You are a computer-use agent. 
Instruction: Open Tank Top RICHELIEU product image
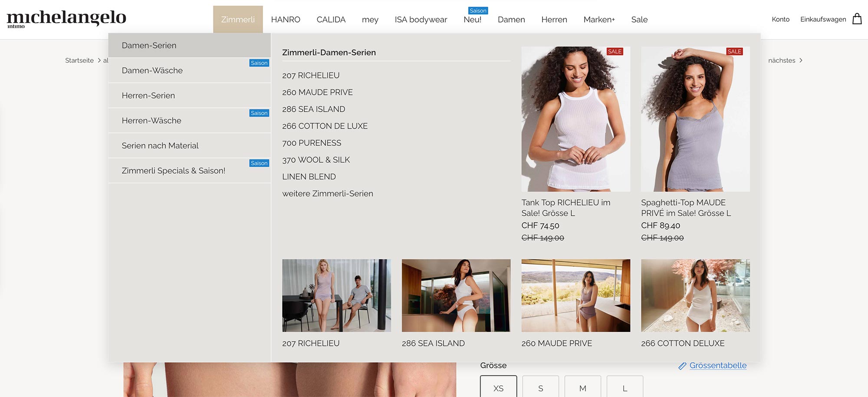pos(575,119)
